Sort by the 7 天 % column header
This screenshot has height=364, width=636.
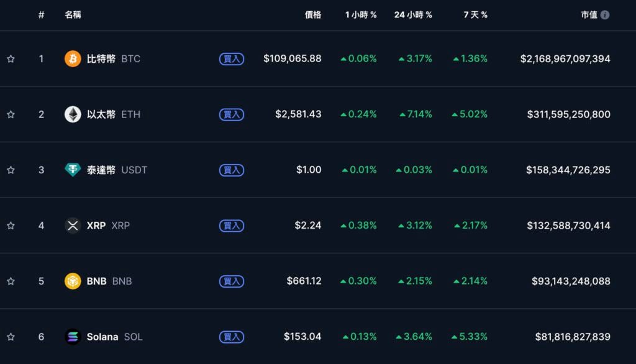[475, 15]
